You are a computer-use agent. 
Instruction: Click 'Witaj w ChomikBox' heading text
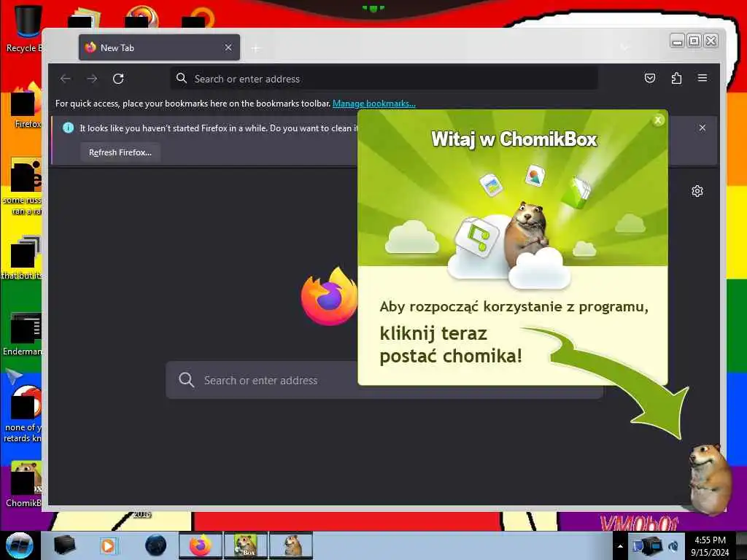[x=514, y=139]
